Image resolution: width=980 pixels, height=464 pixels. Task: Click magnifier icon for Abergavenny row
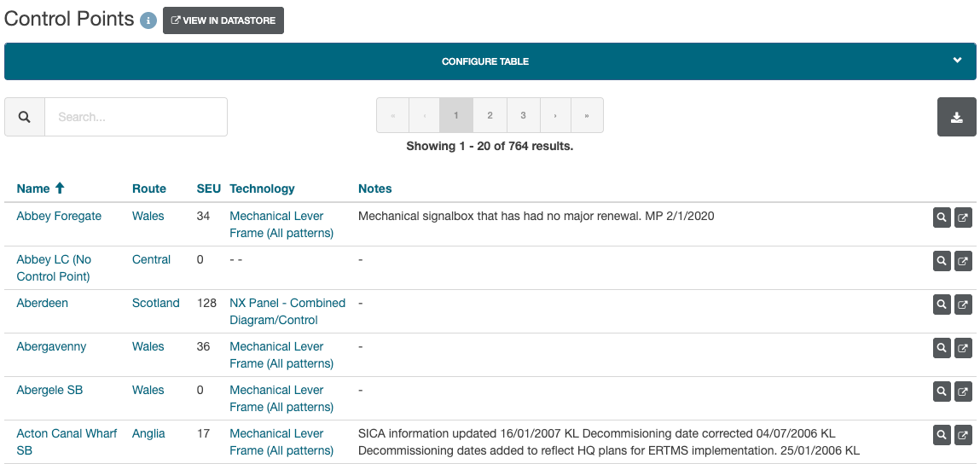tap(942, 348)
